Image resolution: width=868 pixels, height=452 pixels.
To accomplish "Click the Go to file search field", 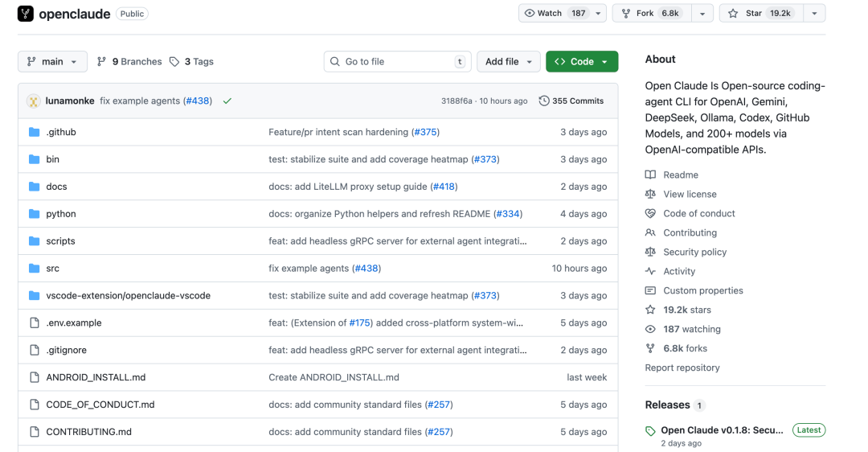I will point(397,62).
